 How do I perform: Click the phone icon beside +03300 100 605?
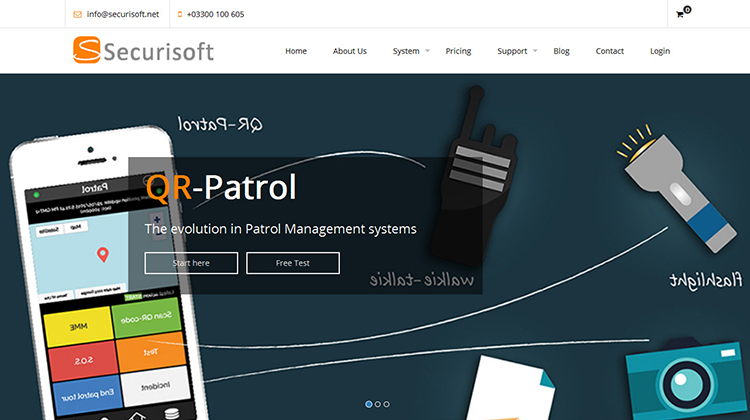[180, 14]
